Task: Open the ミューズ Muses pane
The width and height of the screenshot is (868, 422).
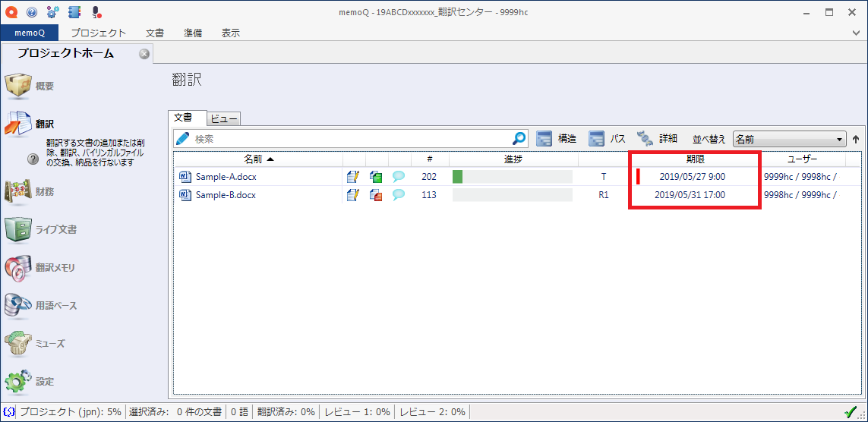Action: pyautogui.click(x=19, y=343)
